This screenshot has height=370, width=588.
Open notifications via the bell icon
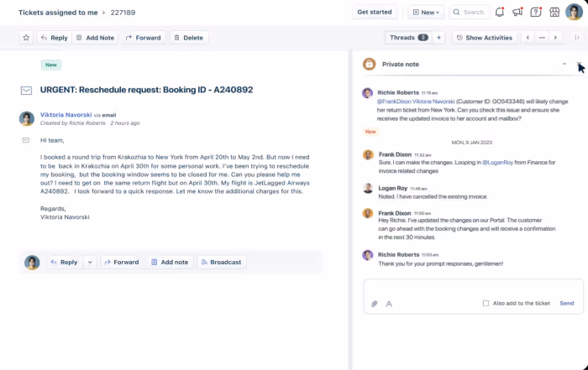[x=500, y=12]
